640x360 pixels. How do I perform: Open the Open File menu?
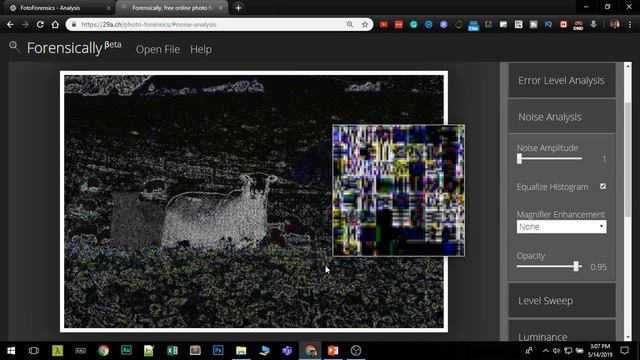click(158, 49)
